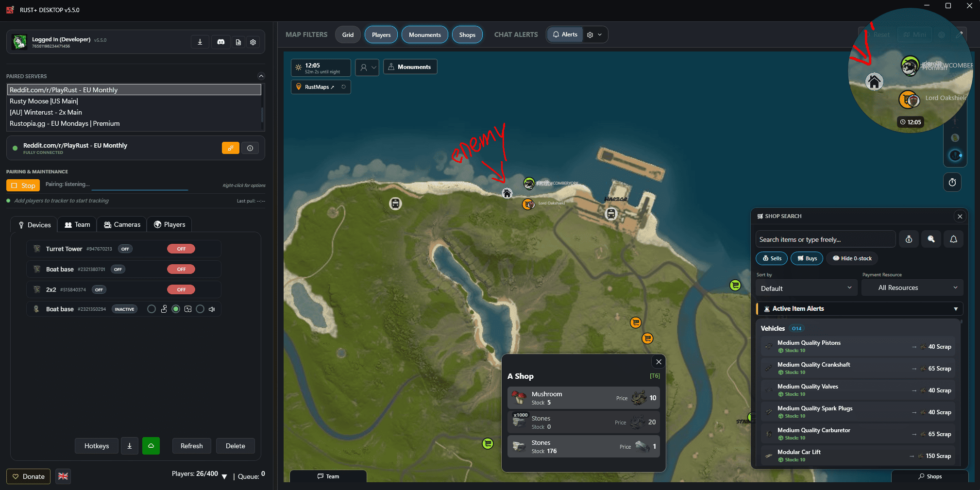Click the orange unpair link icon
This screenshot has height=490, width=980.
click(x=231, y=148)
